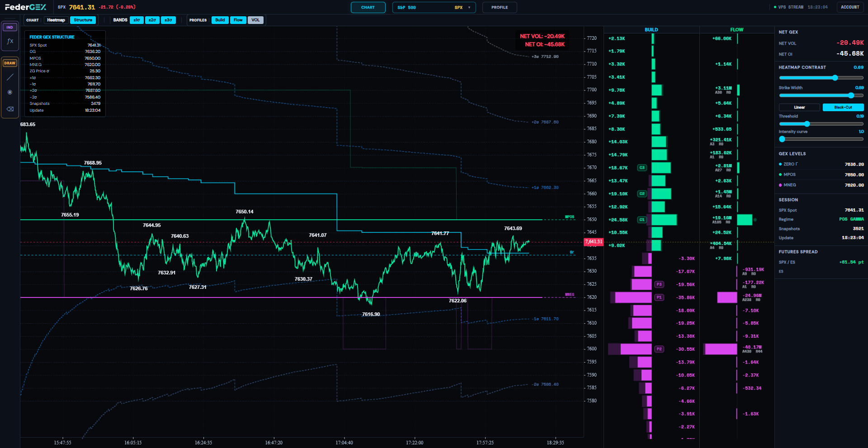Select the Linear intensity mode
Viewport: 868px width, 448px height.
799,107
